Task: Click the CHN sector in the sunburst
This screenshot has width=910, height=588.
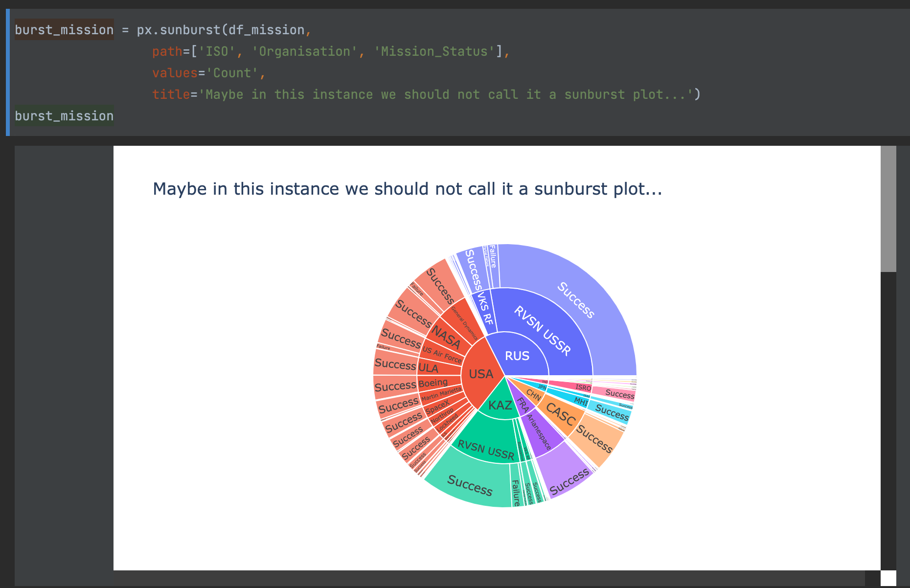Action: [x=533, y=395]
